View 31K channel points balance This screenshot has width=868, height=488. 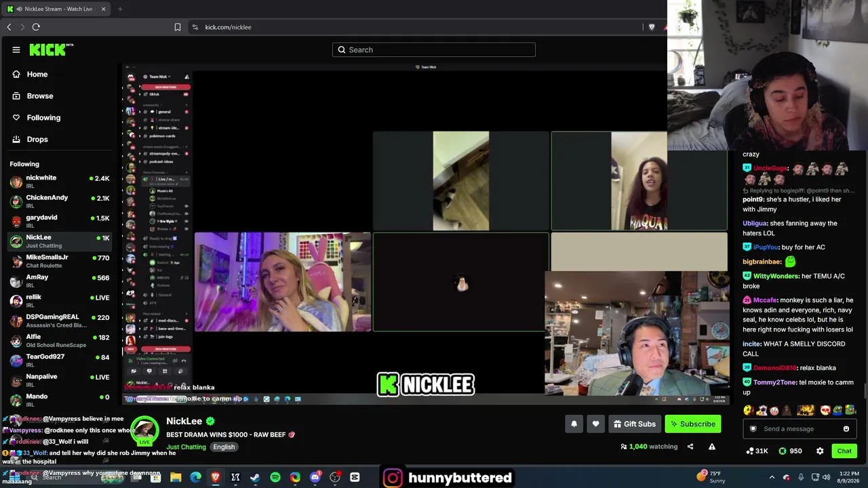tap(757, 451)
